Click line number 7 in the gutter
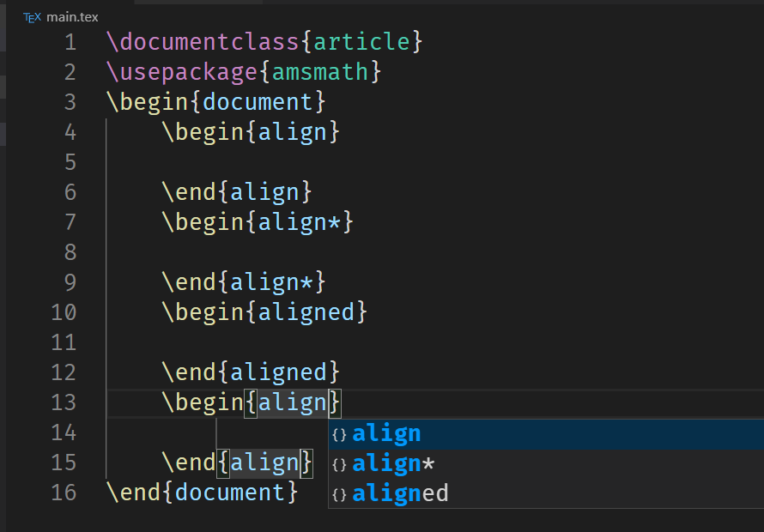Viewport: 764px width, 532px height. click(x=70, y=222)
